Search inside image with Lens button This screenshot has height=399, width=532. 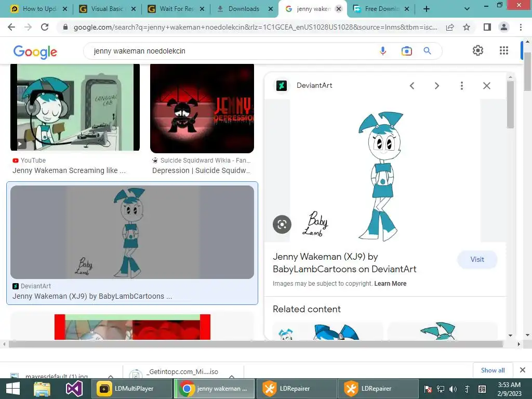(x=282, y=224)
